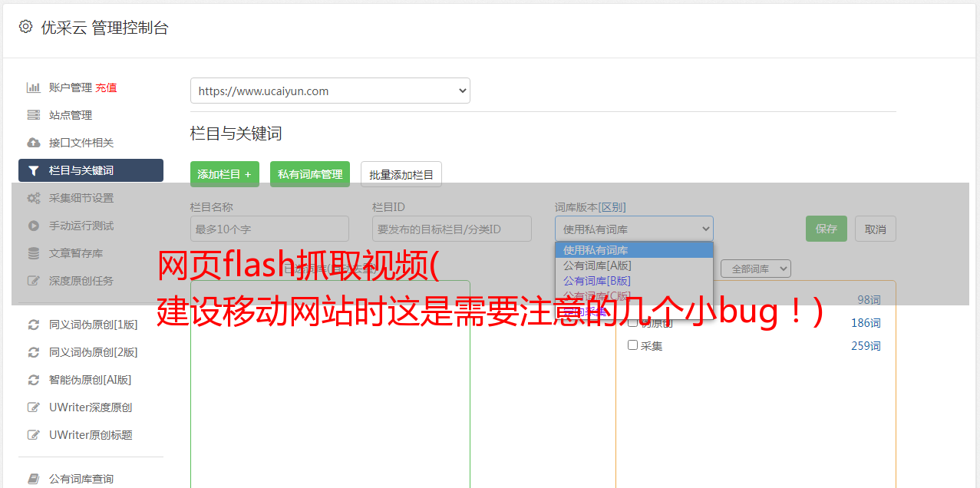Image resolution: width=980 pixels, height=488 pixels.
Task: Focus the 栏目名称 input field
Action: coord(269,229)
